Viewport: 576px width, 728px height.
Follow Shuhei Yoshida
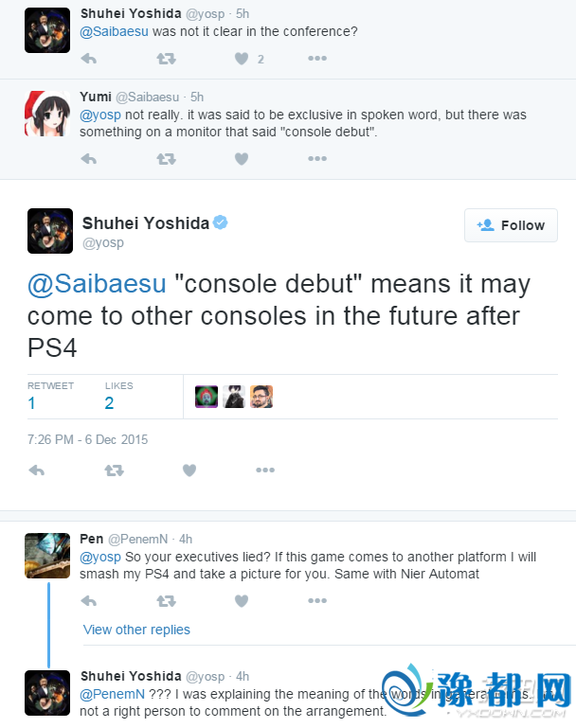pyautogui.click(x=511, y=225)
